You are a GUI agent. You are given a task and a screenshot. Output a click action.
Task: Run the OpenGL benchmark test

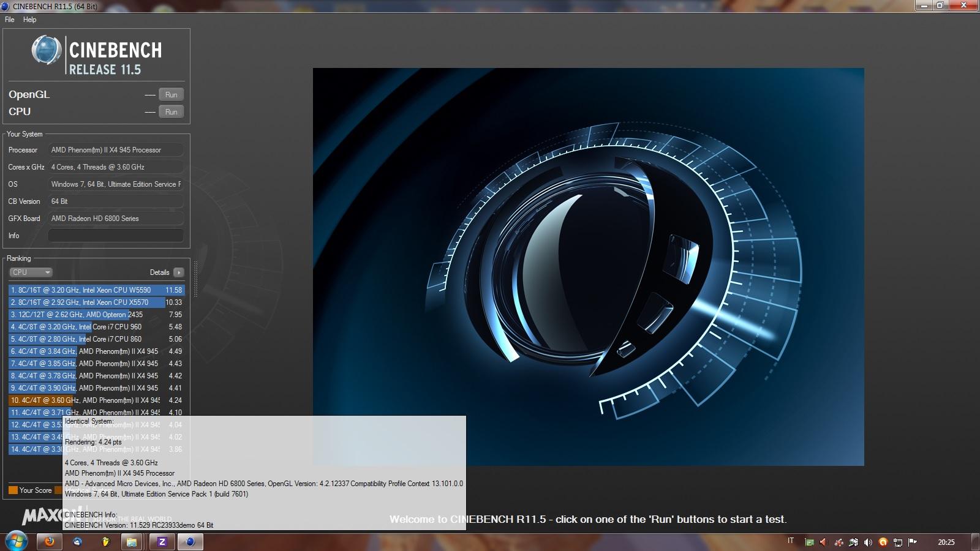click(x=171, y=95)
